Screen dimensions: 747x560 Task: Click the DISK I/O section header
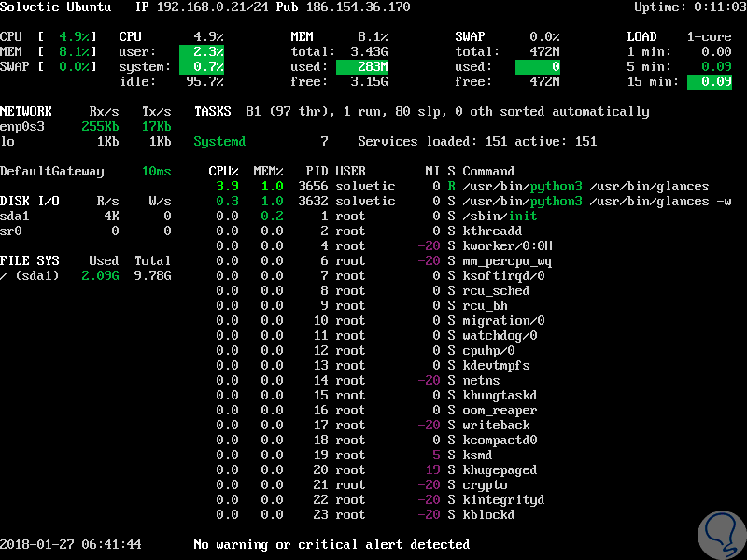click(x=30, y=201)
